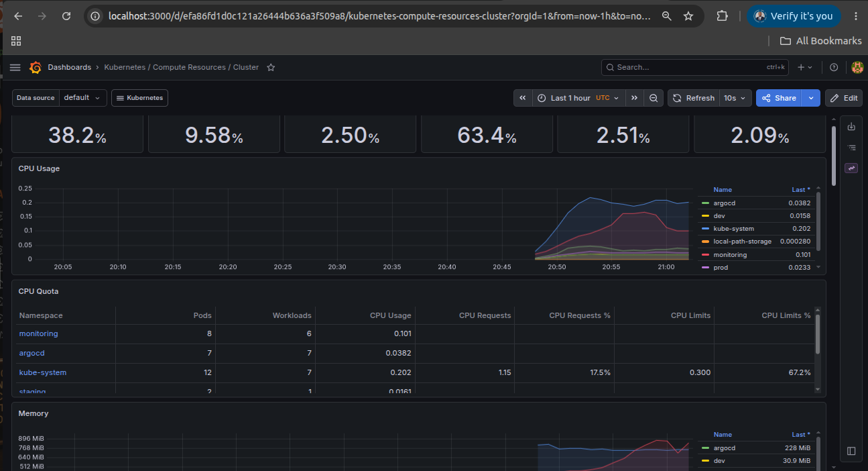Click blue kube-system color swatch in CPU legend

tap(705, 229)
